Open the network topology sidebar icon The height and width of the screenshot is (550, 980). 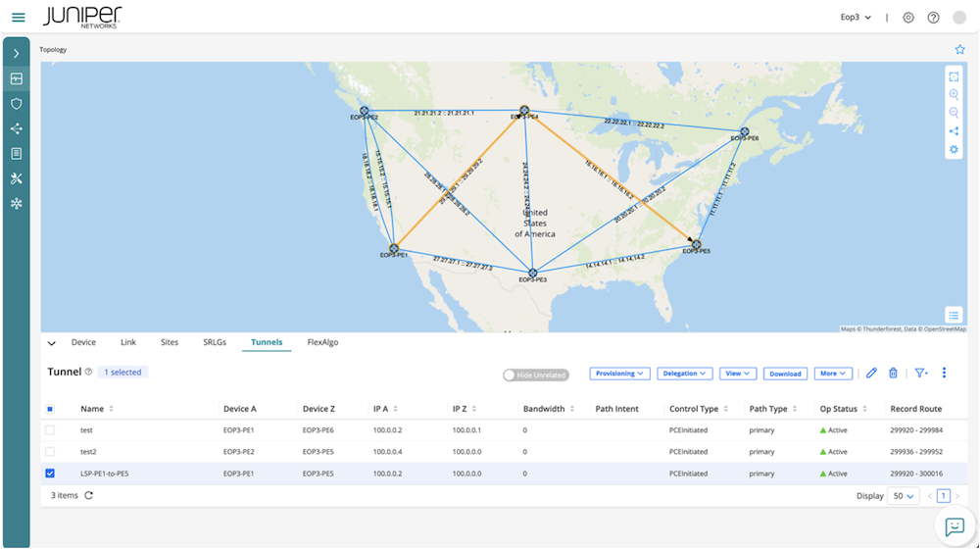[x=17, y=128]
